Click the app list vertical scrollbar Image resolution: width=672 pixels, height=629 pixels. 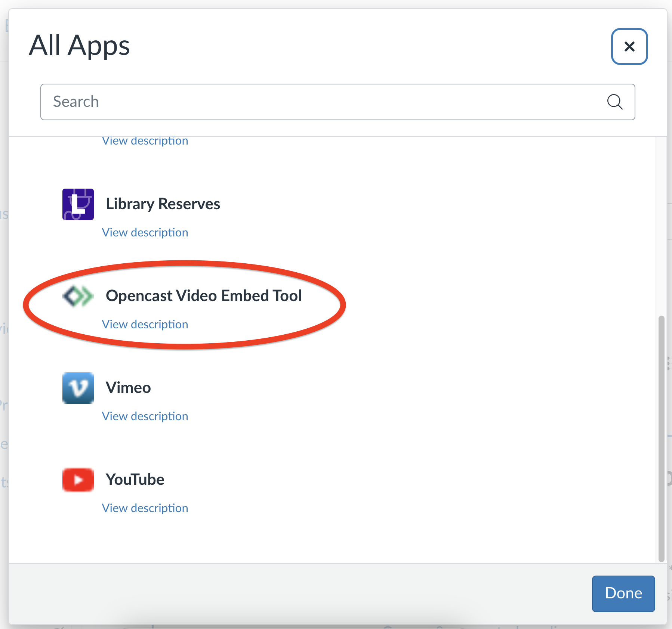coord(661,439)
